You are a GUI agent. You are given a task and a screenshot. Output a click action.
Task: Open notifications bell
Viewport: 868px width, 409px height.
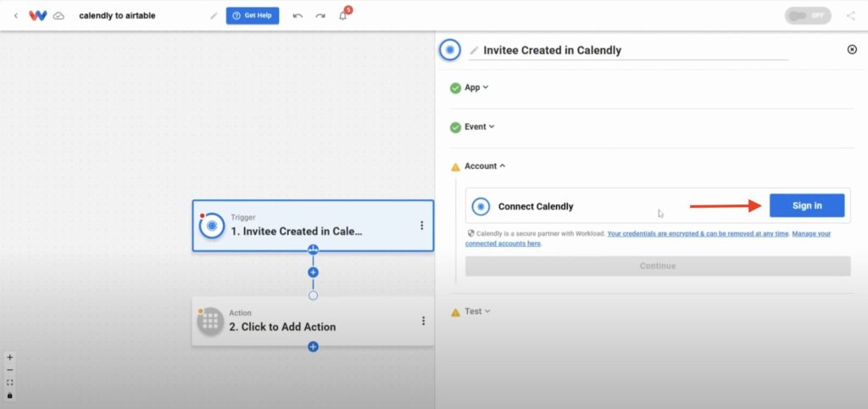(x=343, y=15)
